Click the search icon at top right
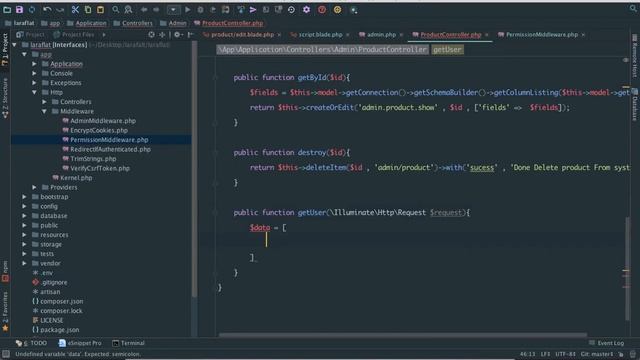 (633, 8)
